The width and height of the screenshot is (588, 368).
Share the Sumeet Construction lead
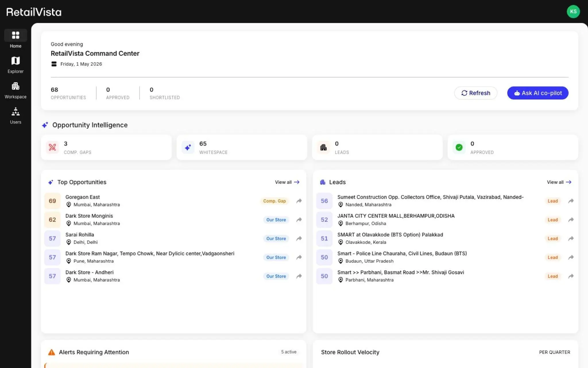[571, 201]
